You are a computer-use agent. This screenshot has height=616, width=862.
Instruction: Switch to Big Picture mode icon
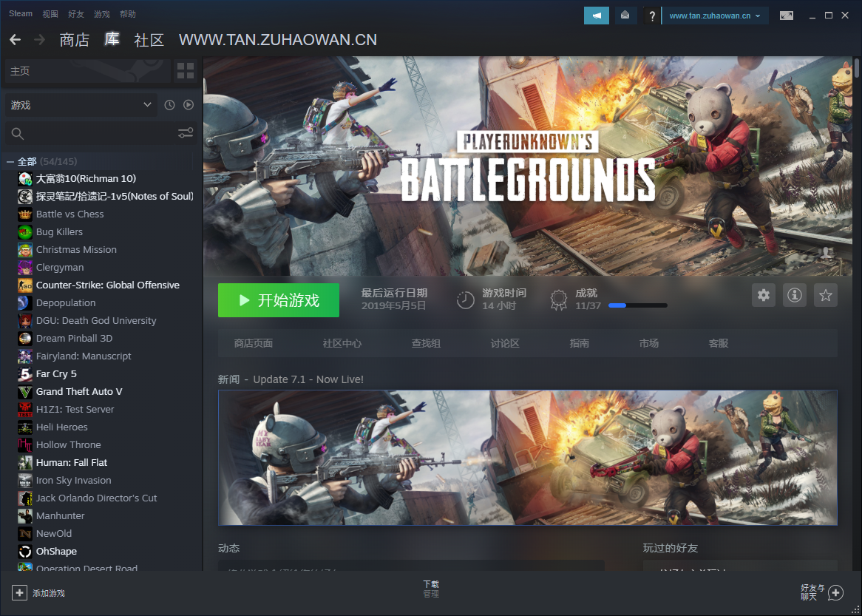pyautogui.click(x=787, y=16)
